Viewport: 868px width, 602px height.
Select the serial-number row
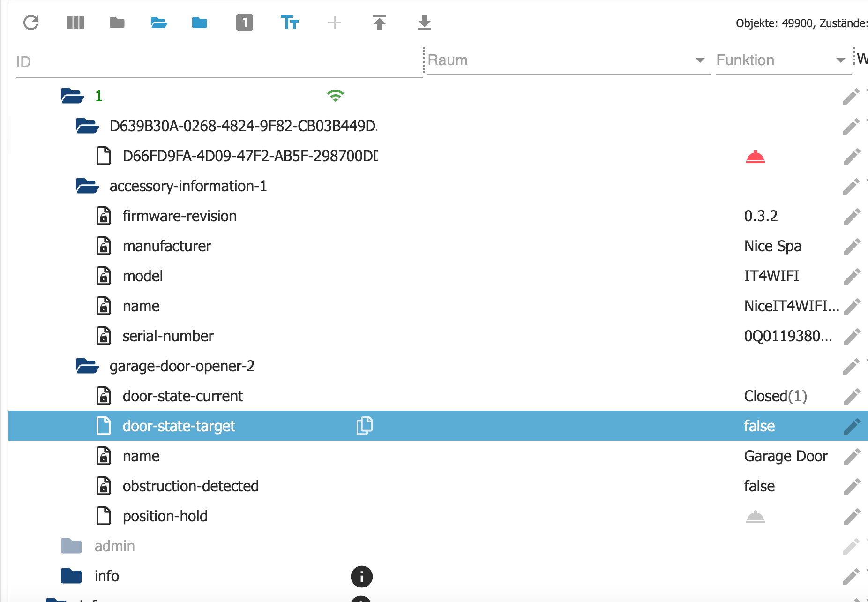pyautogui.click(x=438, y=336)
